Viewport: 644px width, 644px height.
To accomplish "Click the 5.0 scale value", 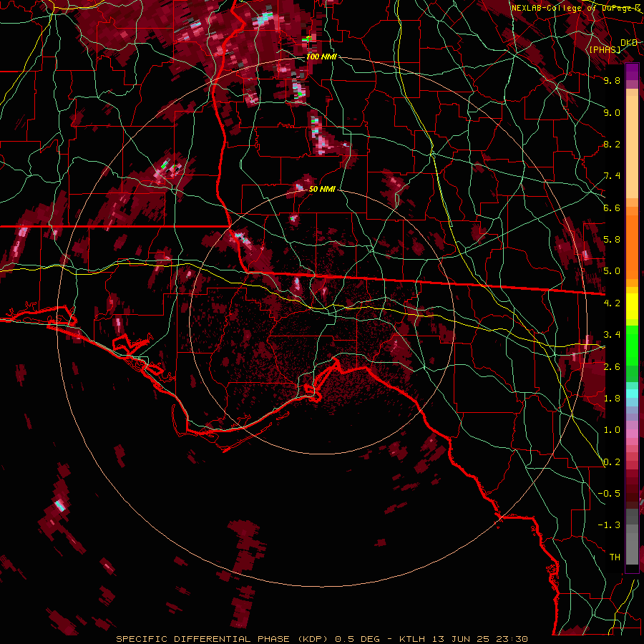I will pyautogui.click(x=612, y=271).
